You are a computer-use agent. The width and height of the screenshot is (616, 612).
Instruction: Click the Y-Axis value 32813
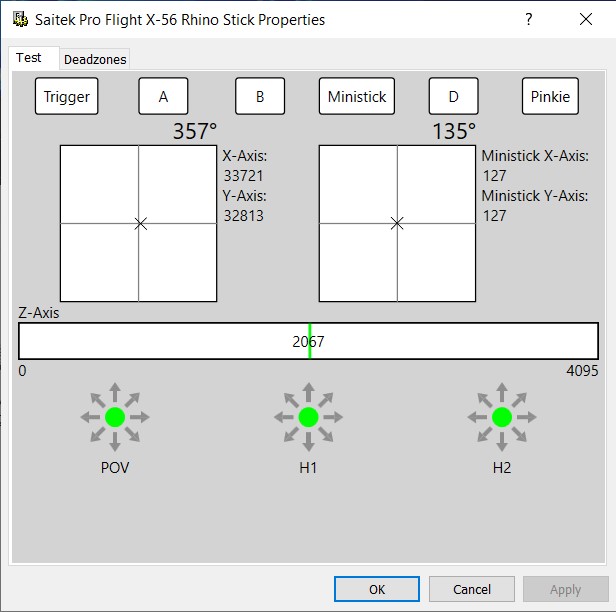point(243,216)
